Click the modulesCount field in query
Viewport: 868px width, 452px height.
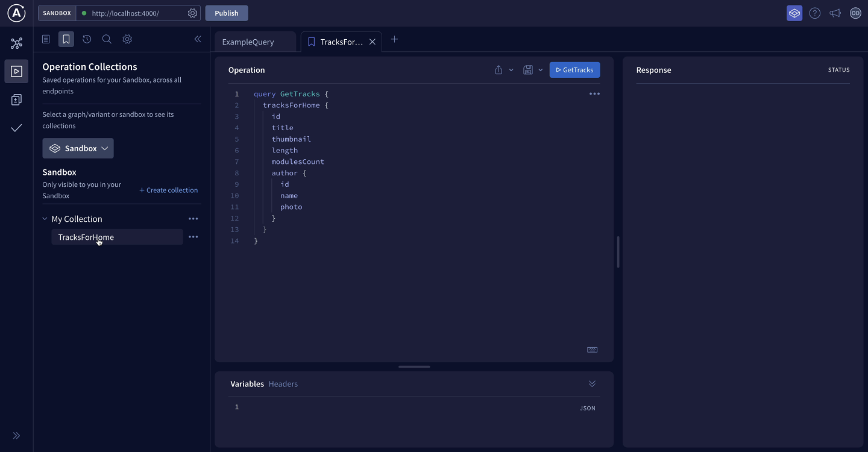[298, 162]
